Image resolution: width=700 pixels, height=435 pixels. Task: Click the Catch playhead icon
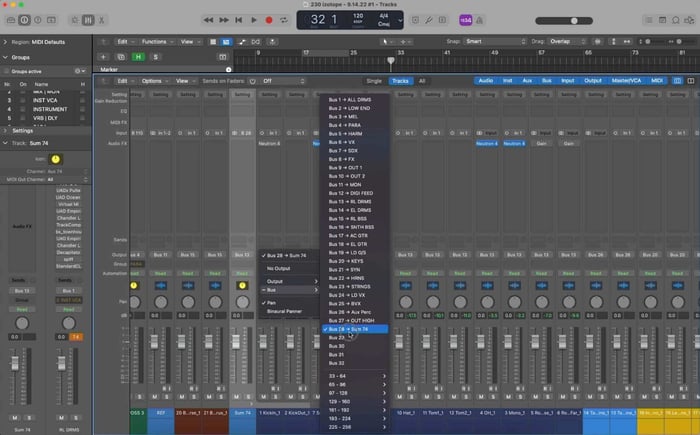point(272,42)
